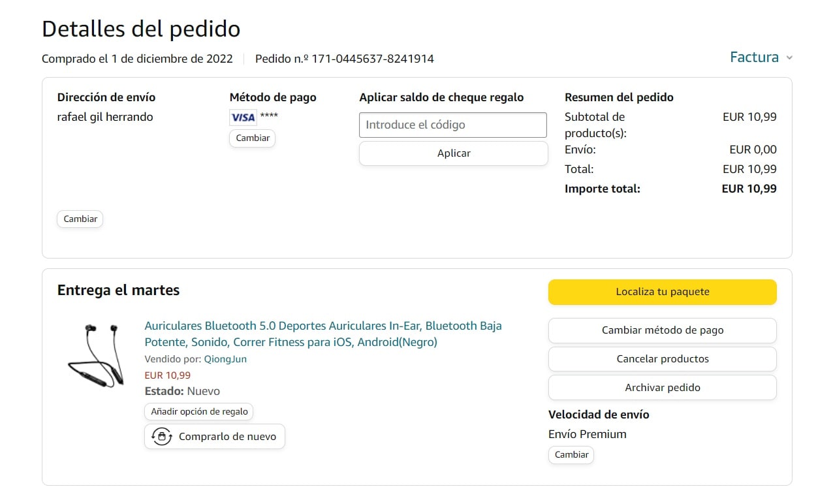Open the Auriculares Bluetooth 5.0 product title link
This screenshot has width=816, height=504.
(323, 334)
